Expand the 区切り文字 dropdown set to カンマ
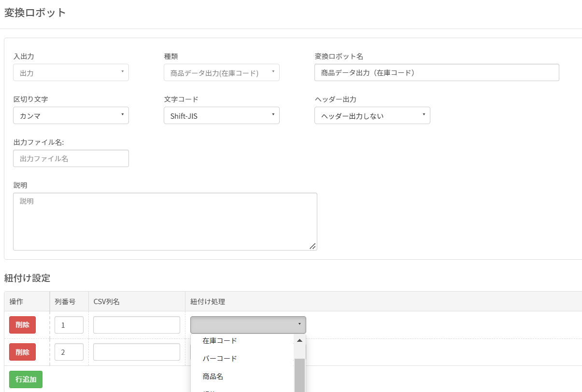Image resolution: width=582 pixels, height=392 pixels. coord(71,115)
